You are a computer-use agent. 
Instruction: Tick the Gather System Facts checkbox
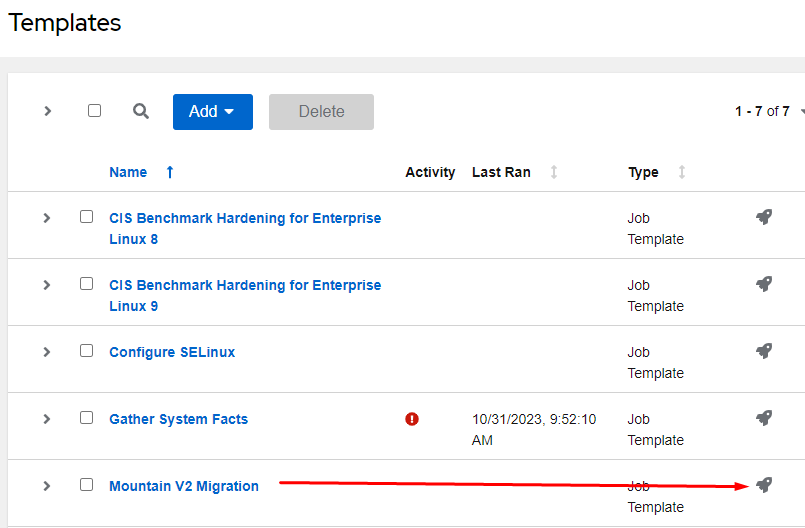[x=86, y=418]
